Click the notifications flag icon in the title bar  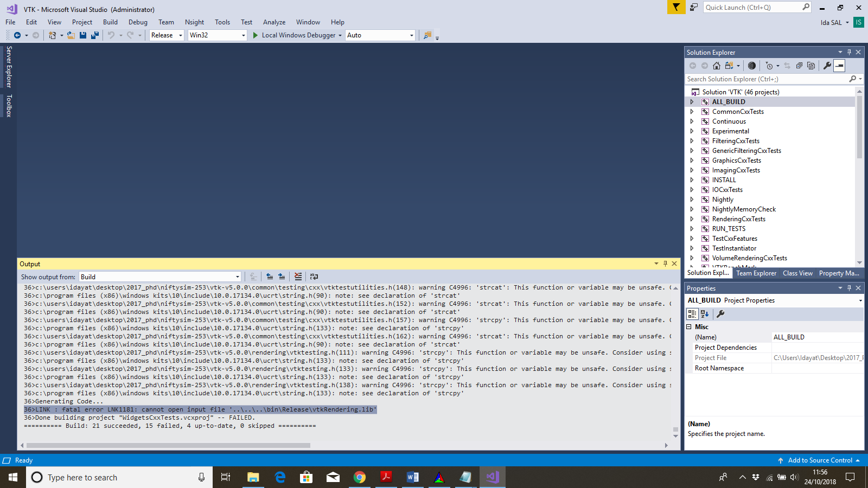click(676, 7)
